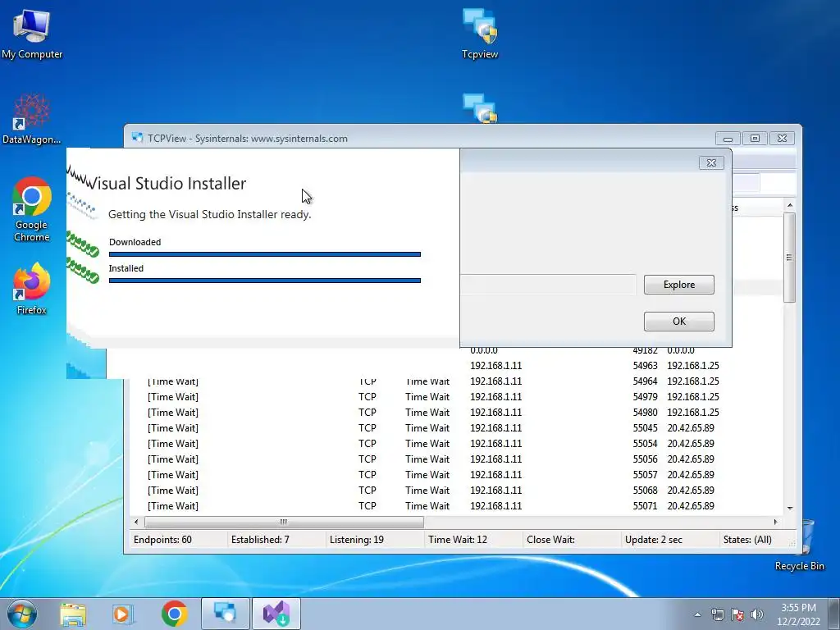Select Time Wait row with port 54980
The height and width of the screenshot is (630, 840).
(456, 413)
